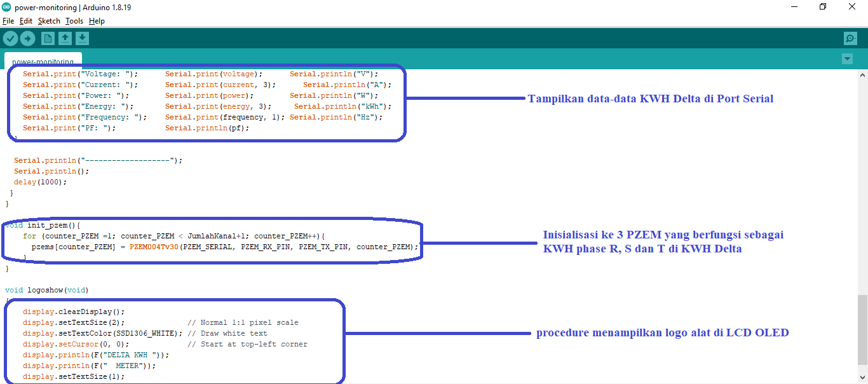
Task: Restore down the Arduino window
Action: (x=822, y=7)
